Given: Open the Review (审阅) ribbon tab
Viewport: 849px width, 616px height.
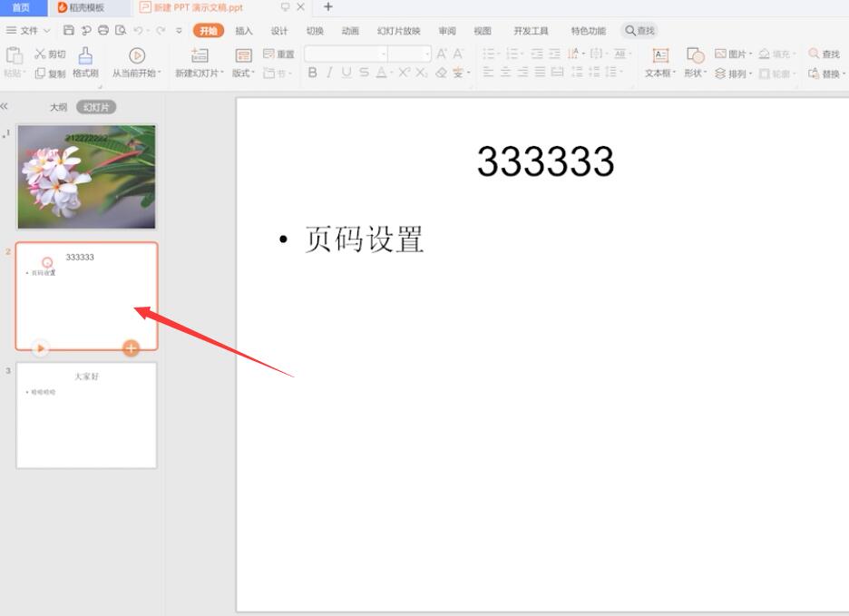Looking at the screenshot, I should pyautogui.click(x=446, y=31).
